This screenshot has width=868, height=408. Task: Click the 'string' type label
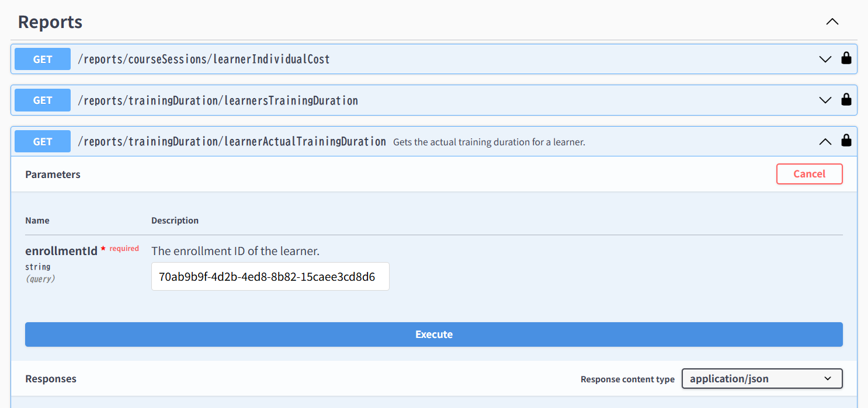[38, 267]
